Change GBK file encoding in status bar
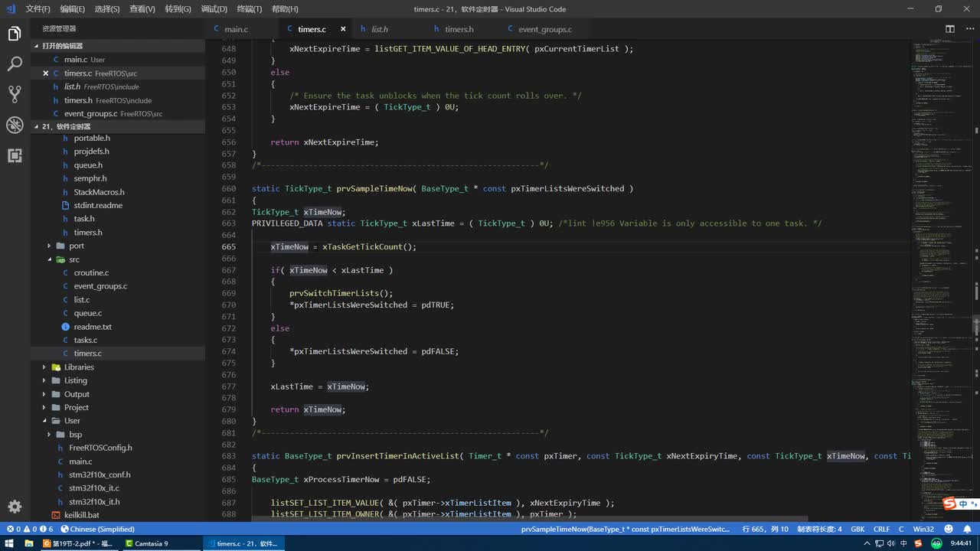The height and width of the screenshot is (551, 980). point(857,529)
